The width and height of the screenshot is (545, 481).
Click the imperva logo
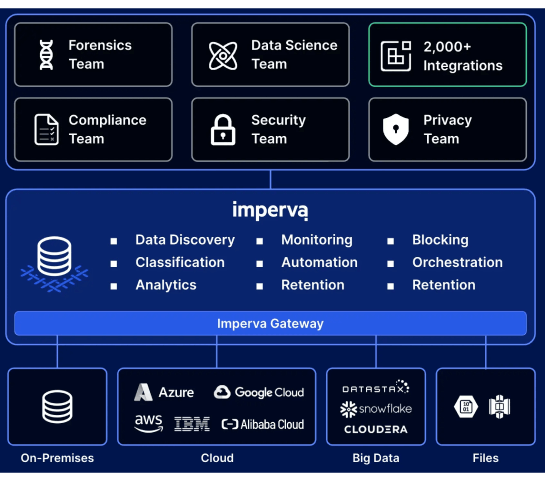click(x=270, y=210)
